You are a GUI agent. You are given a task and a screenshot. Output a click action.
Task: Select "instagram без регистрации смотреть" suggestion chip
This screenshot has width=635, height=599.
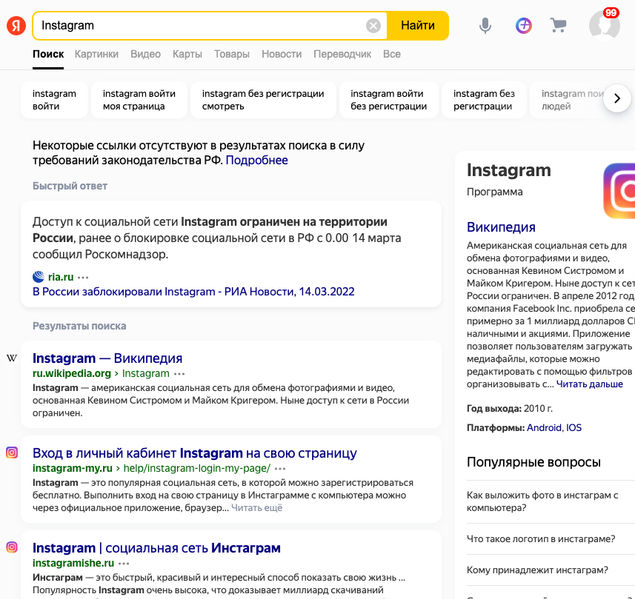point(263,100)
